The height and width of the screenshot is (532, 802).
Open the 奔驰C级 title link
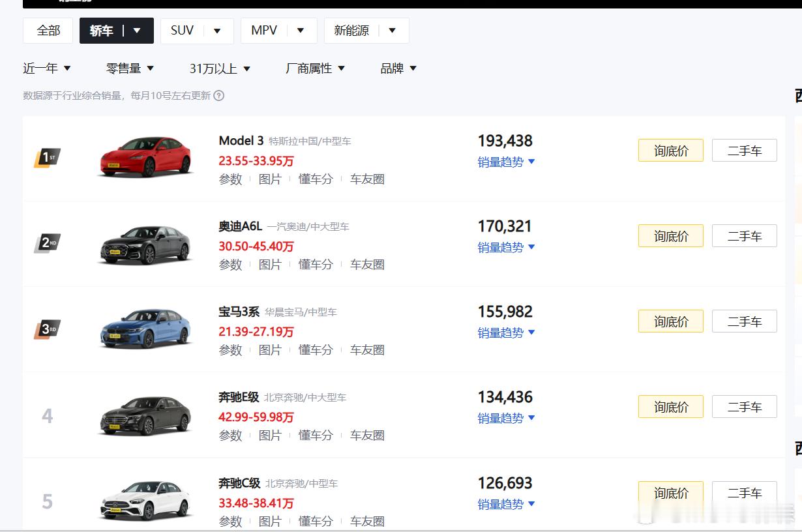click(x=239, y=483)
